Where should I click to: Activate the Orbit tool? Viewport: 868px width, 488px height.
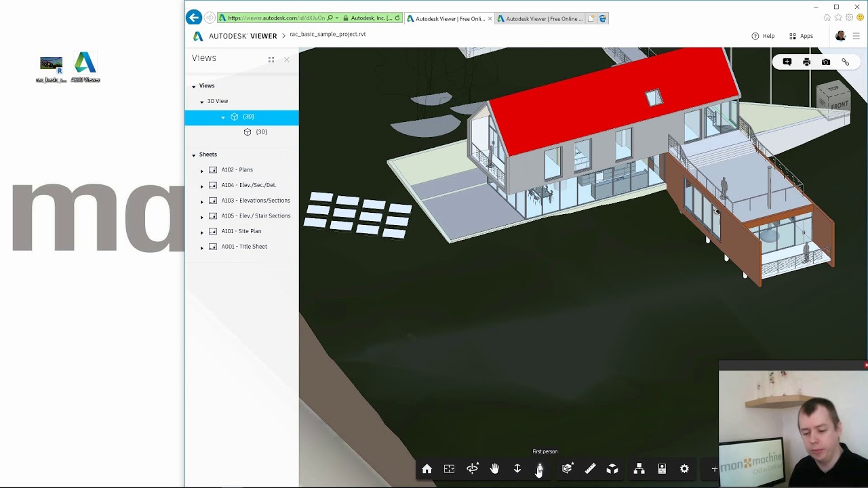tap(472, 469)
